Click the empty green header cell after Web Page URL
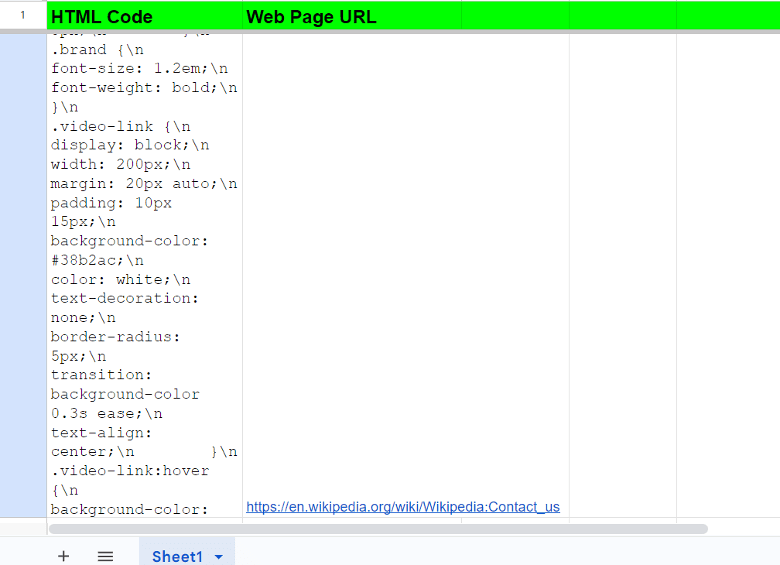The height and width of the screenshot is (565, 780). 515,16
